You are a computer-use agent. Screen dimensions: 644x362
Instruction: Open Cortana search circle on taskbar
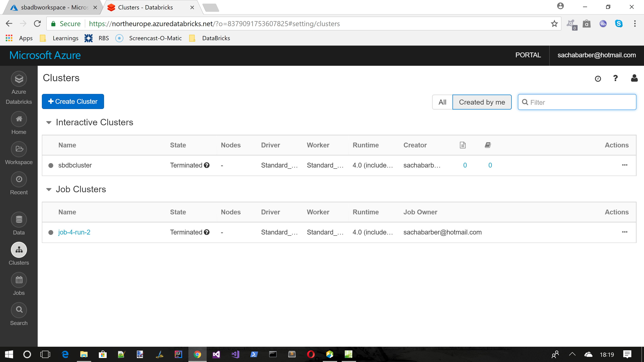click(x=27, y=354)
